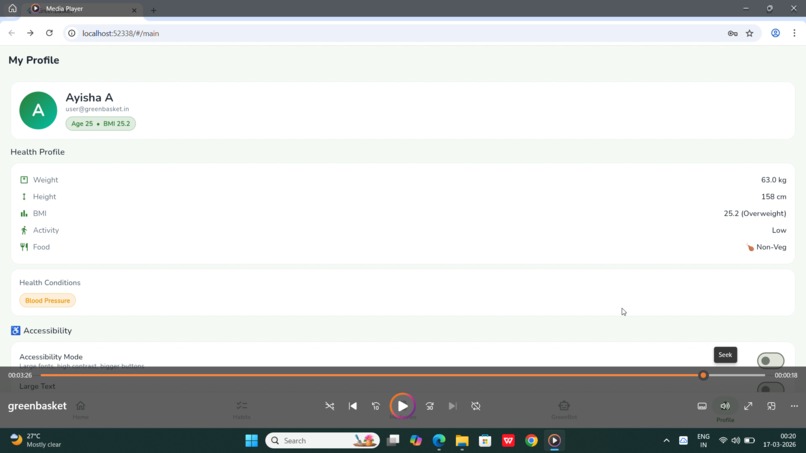Click the browser back arrow
The width and height of the screenshot is (806, 453).
[12, 33]
